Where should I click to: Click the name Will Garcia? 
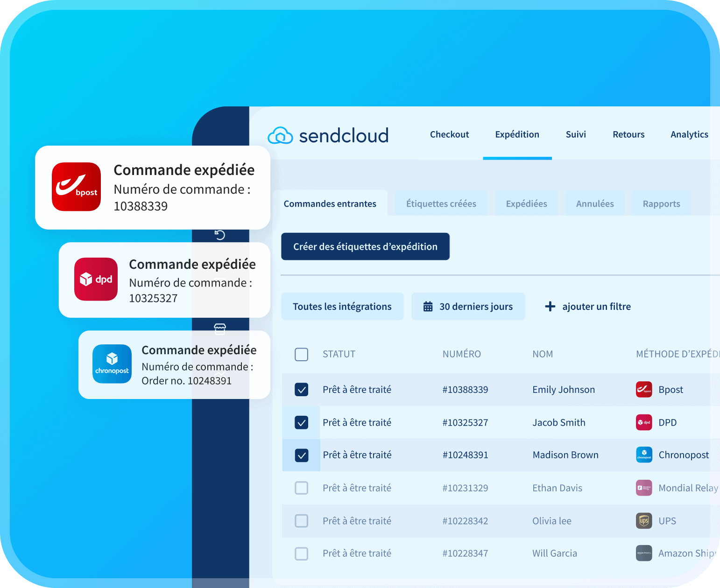[x=555, y=553]
